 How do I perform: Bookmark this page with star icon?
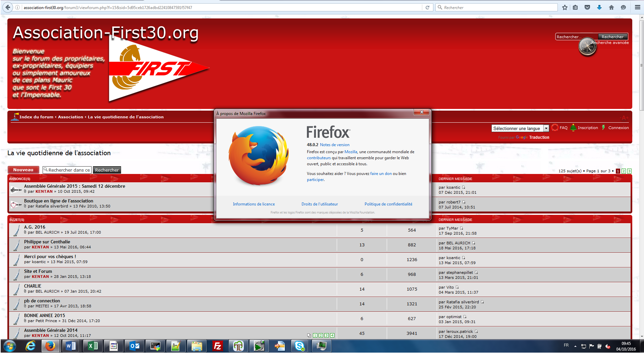pos(565,7)
